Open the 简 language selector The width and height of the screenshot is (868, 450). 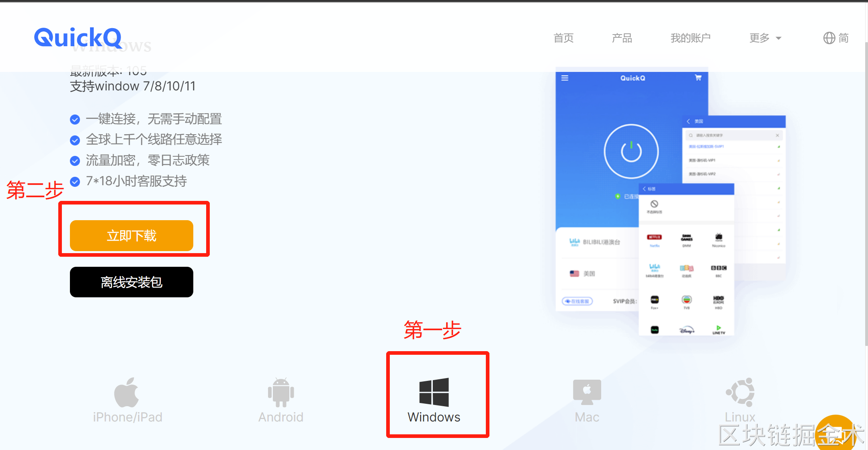click(843, 38)
